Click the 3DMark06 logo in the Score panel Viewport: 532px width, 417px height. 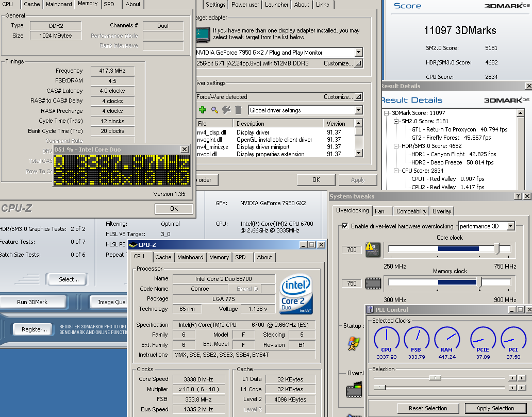(507, 6)
